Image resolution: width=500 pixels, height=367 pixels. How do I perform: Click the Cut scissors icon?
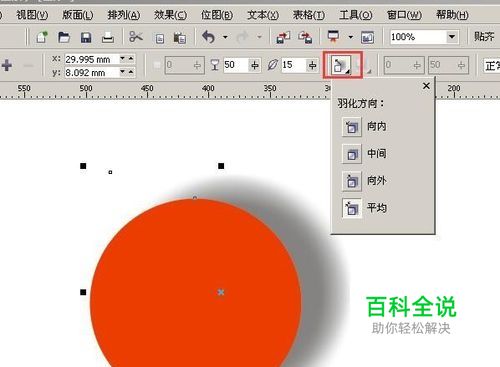(x=136, y=37)
